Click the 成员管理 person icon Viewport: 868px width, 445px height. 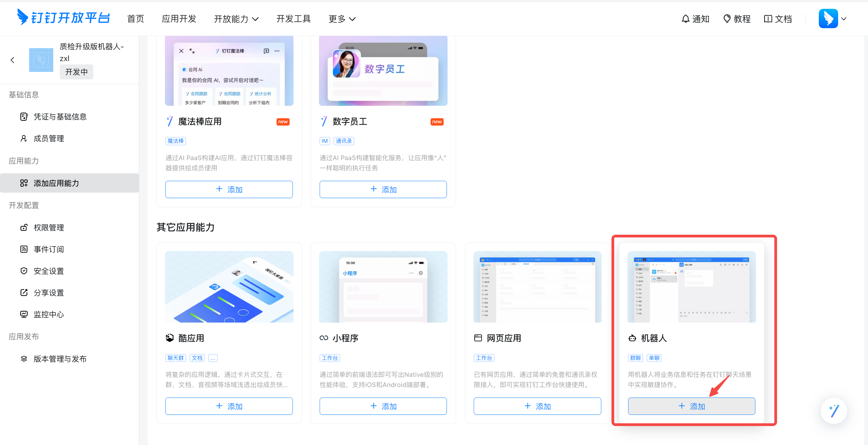[x=24, y=138]
